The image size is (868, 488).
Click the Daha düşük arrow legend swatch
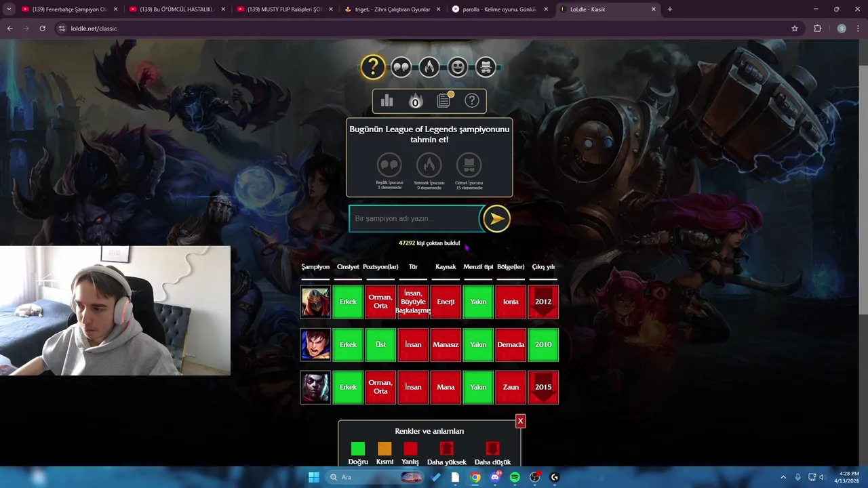[492, 449]
